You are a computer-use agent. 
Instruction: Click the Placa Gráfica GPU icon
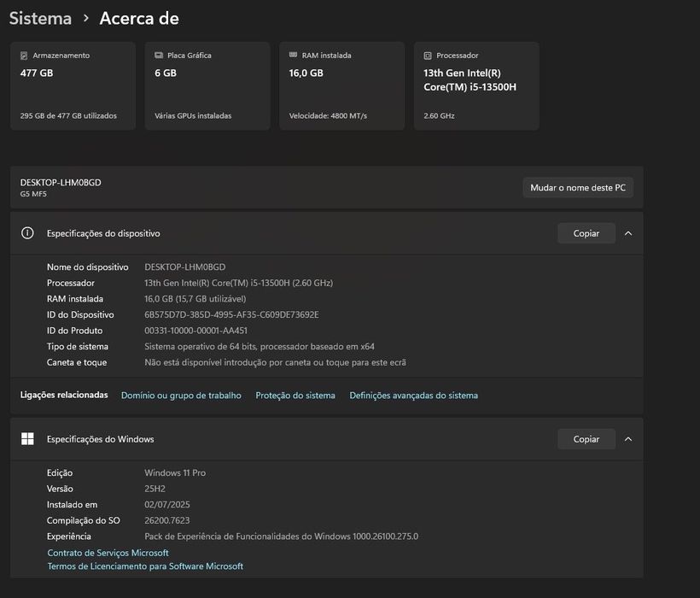(x=159, y=56)
